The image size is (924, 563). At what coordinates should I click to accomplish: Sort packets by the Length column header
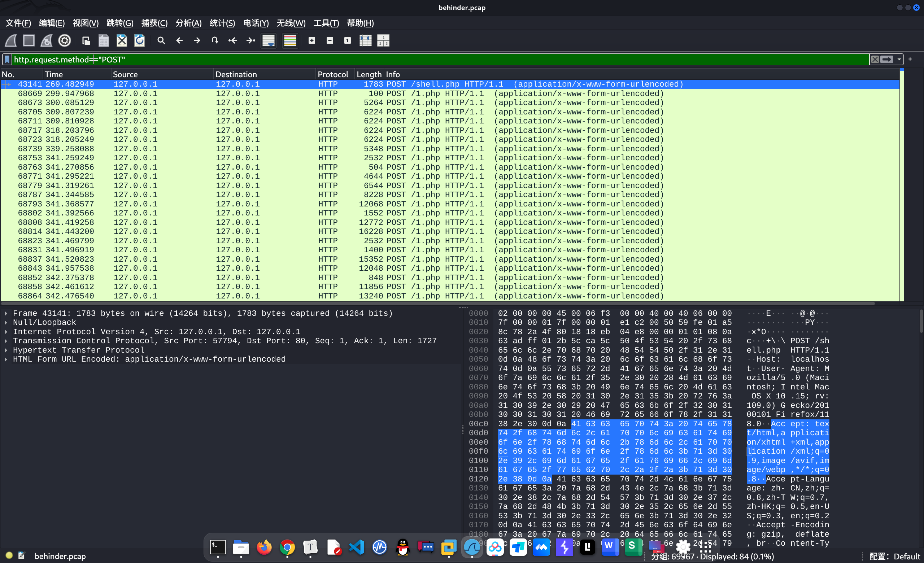369,74
